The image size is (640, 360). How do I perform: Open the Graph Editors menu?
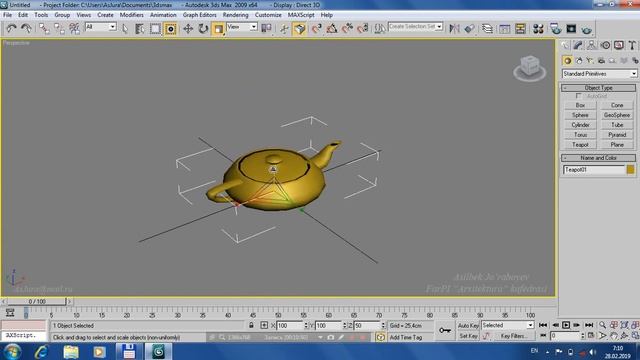point(200,15)
